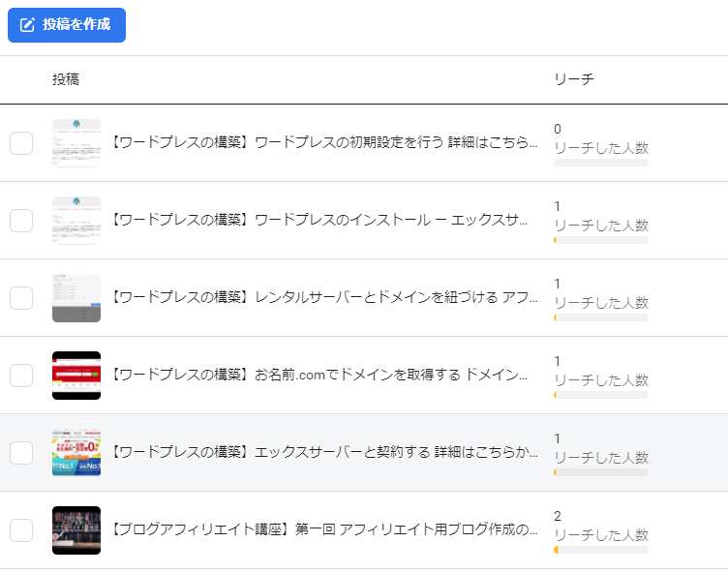Open thumbnail of エックスサーバーと契約する post
This screenshot has width=728, height=573.
(76, 453)
